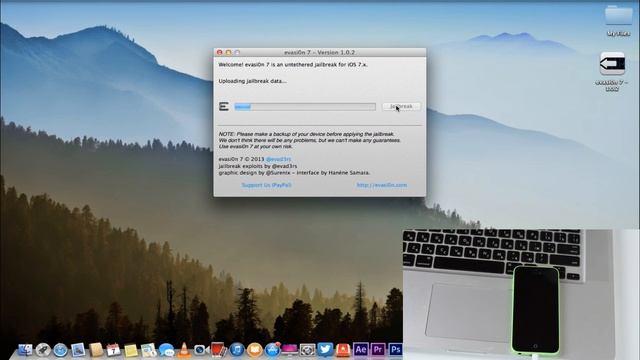Image resolution: width=640 pixels, height=360 pixels.
Task: Click the "jailbreak exploits by @evad3rs" line
Action: pyautogui.click(x=258, y=166)
